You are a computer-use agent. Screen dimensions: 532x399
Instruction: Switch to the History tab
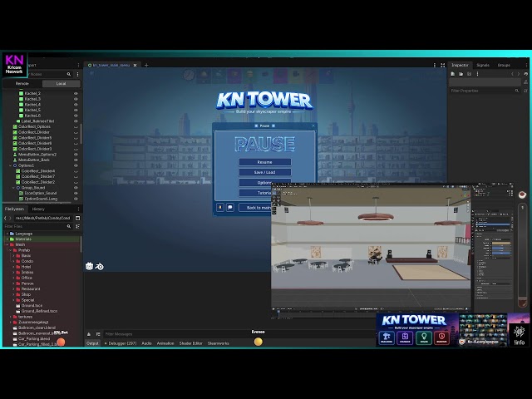38,209
